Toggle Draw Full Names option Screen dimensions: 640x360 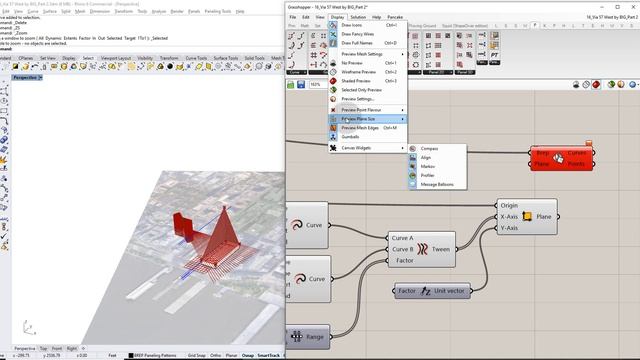coord(368,43)
